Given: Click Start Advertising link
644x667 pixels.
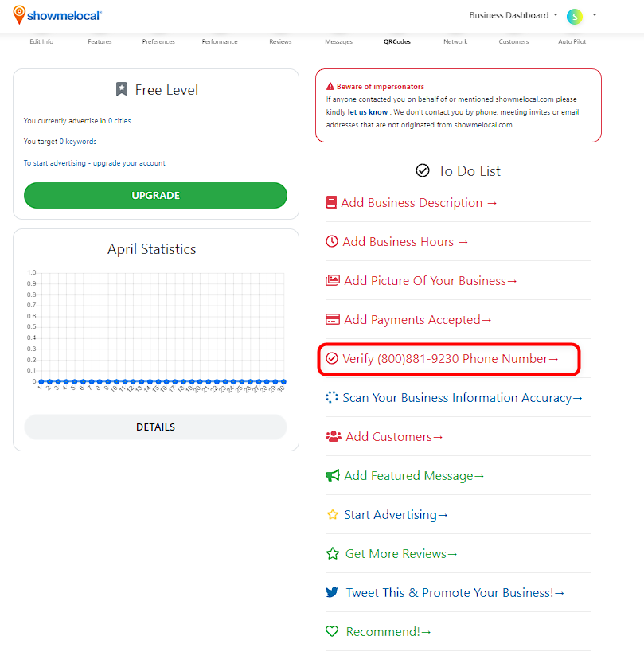Looking at the screenshot, I should tap(396, 515).
